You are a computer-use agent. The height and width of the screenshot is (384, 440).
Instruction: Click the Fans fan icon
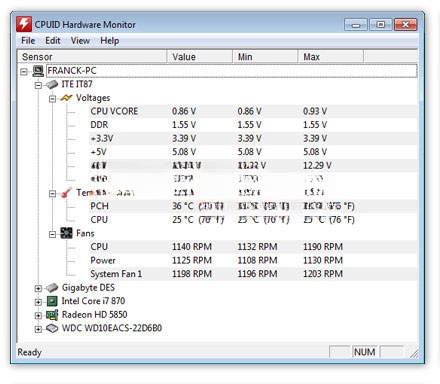(66, 233)
